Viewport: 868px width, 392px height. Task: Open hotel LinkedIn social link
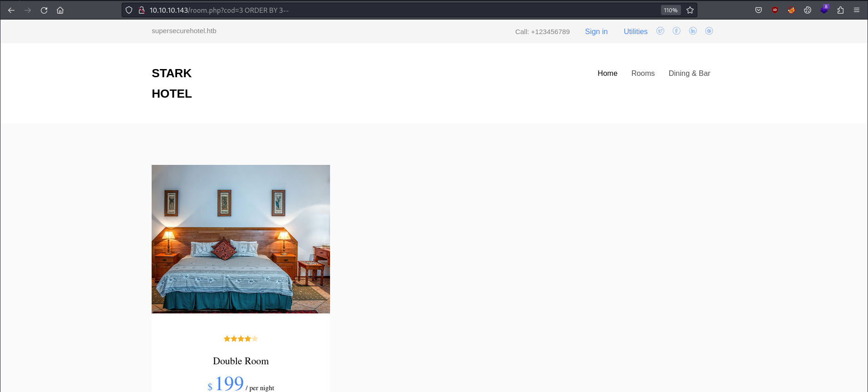[693, 31]
